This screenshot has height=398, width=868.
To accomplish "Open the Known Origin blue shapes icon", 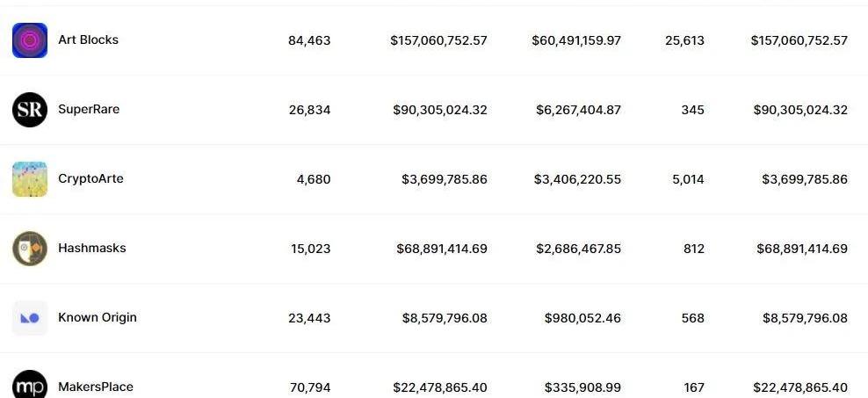I will click(x=30, y=318).
